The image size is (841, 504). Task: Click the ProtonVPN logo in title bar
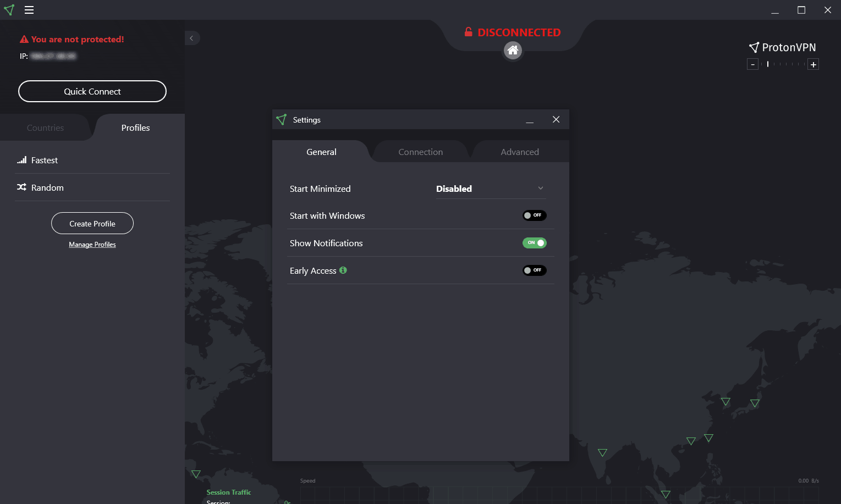click(9, 10)
